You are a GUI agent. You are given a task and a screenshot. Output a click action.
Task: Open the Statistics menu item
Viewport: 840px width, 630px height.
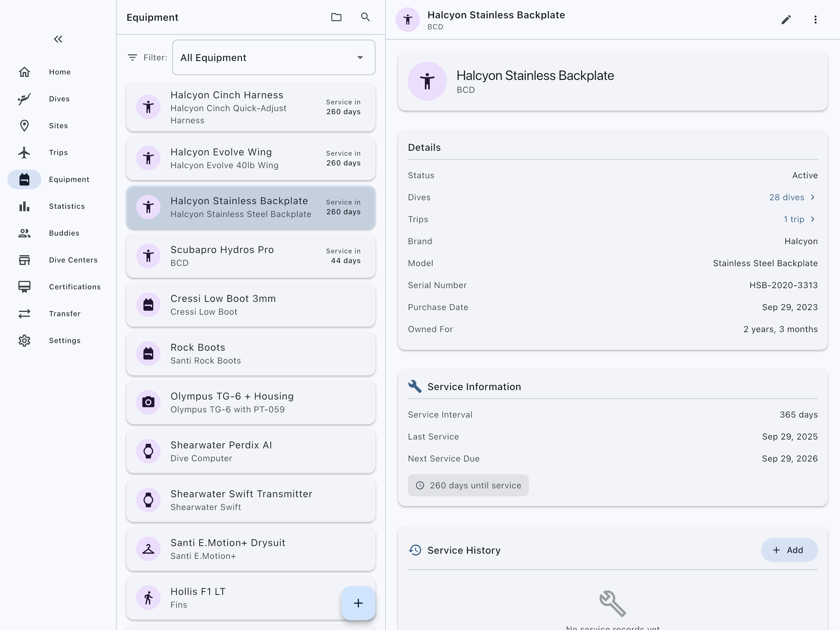(67, 206)
